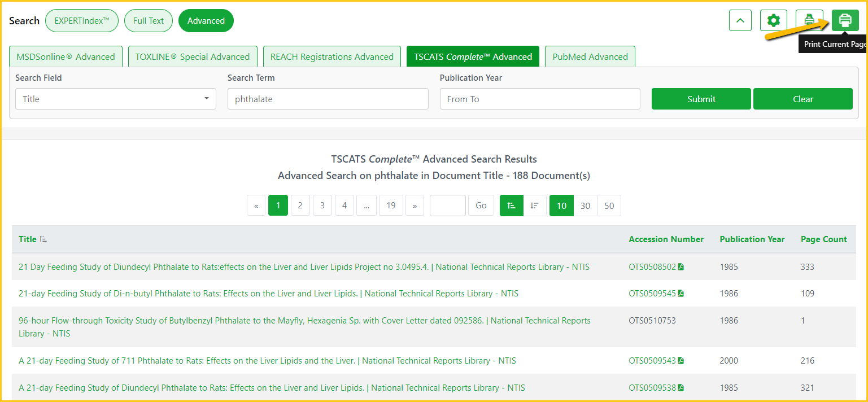Open PDF icon next to OTS0508502
Viewport: 868px width, 402px height.
[681, 267]
